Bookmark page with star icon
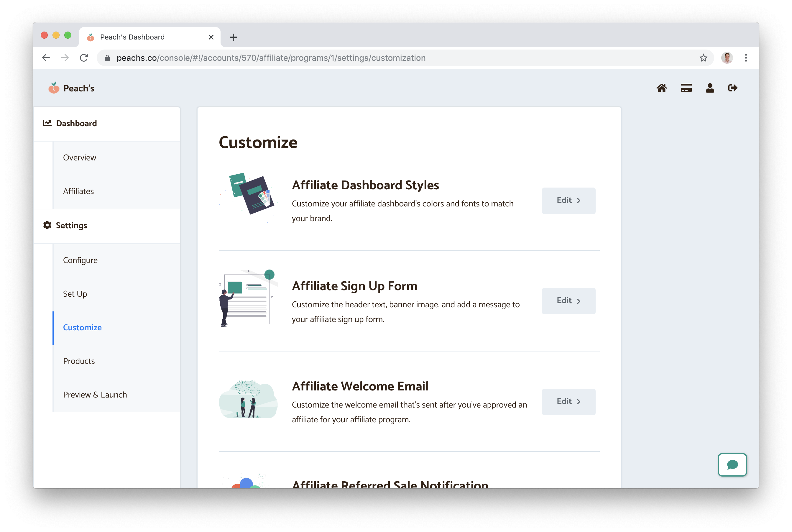This screenshot has height=532, width=792. [x=703, y=58]
